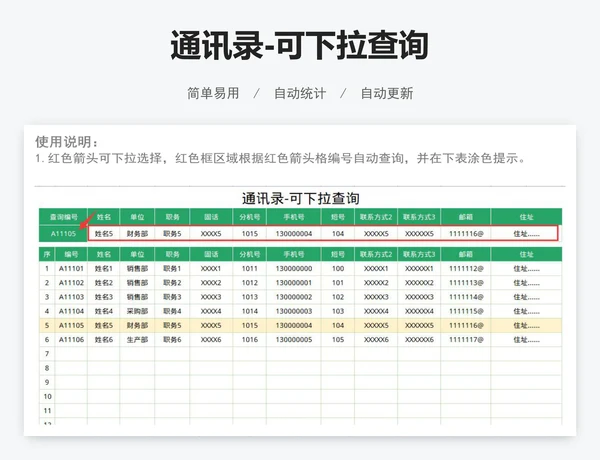Viewport: 600px width, 460px height.
Task: Click empty row number 7
Action: click(47, 354)
